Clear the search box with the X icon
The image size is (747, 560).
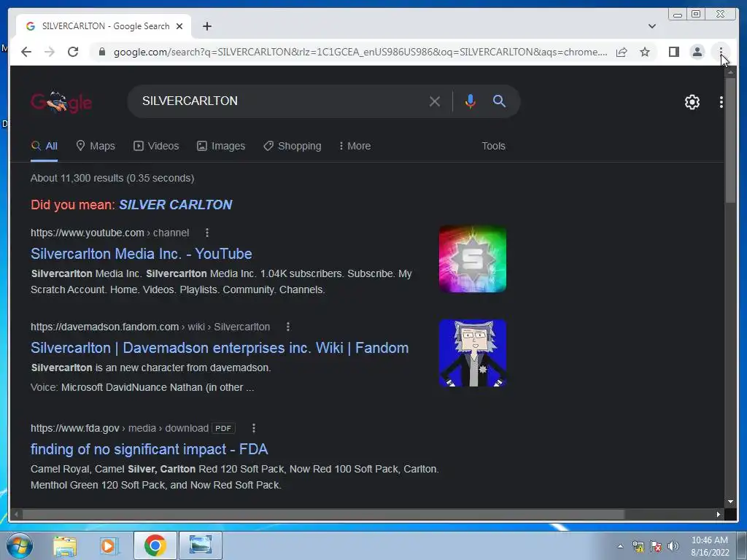(x=435, y=101)
